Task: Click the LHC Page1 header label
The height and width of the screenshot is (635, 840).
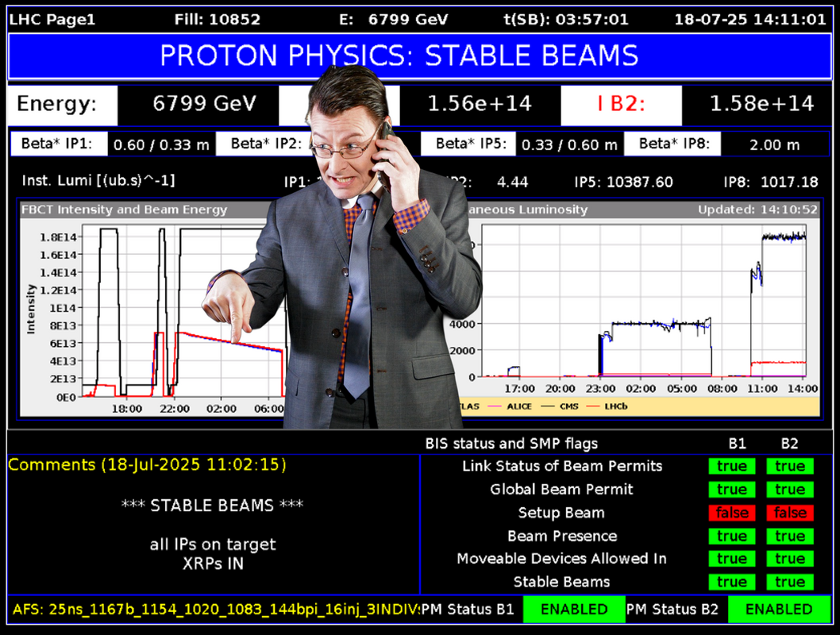Action: tap(52, 19)
